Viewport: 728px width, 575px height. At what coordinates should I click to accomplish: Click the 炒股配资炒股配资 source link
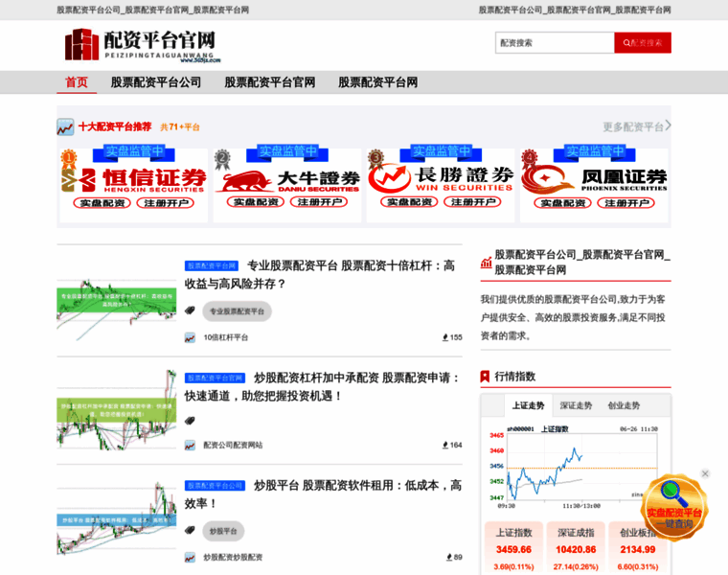tap(233, 558)
